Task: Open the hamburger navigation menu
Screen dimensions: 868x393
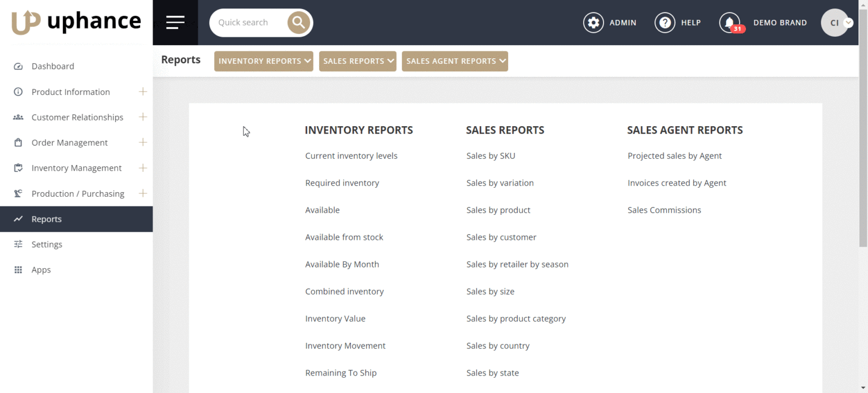Action: coord(175,23)
